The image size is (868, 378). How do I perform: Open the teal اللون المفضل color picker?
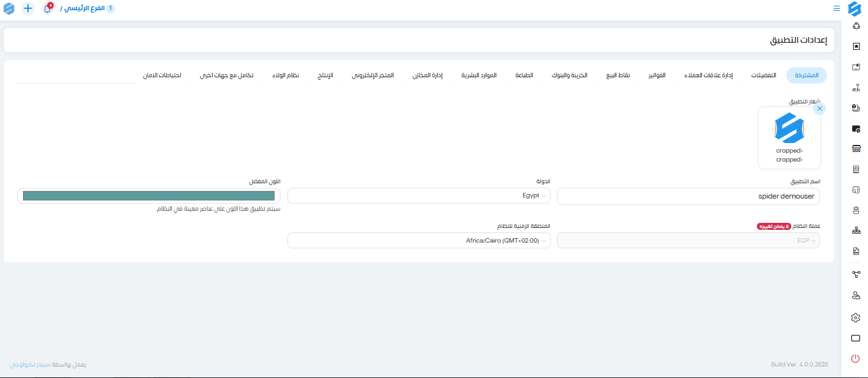[149, 195]
